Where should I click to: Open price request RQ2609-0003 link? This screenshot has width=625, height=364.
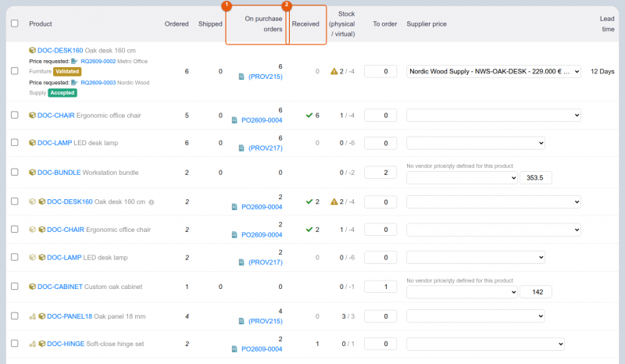point(98,83)
